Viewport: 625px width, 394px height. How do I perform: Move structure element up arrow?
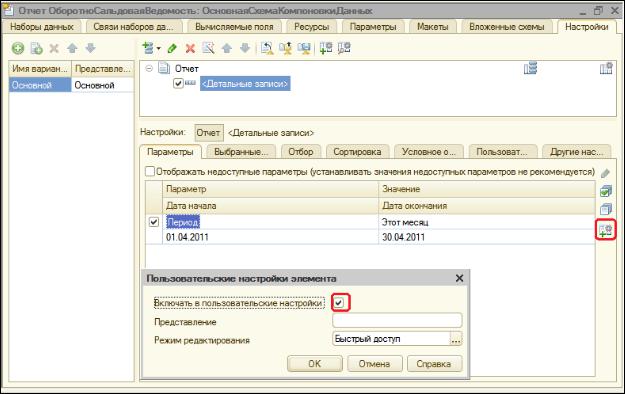pyautogui.click(x=227, y=48)
